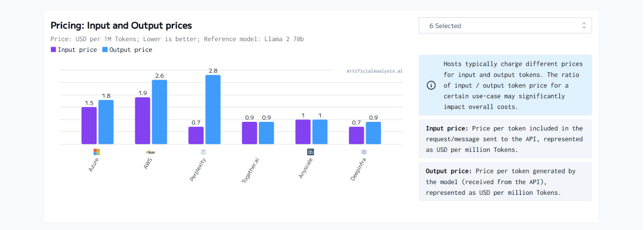644x230 pixels.
Task: Select Deepinfra output price bar 0.9
Action: point(373,133)
